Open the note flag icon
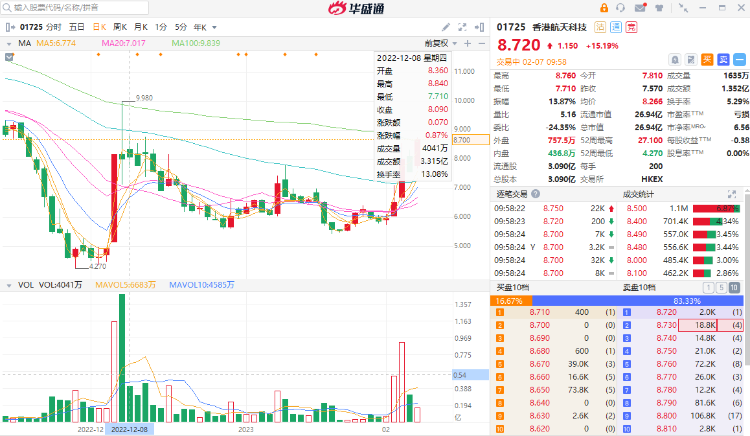 pos(691,60)
